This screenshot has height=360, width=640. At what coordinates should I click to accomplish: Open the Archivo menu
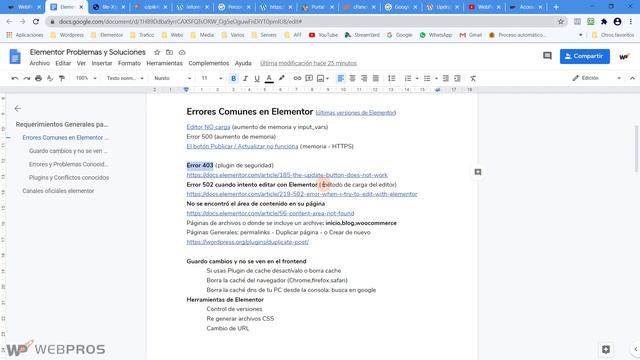click(40, 63)
